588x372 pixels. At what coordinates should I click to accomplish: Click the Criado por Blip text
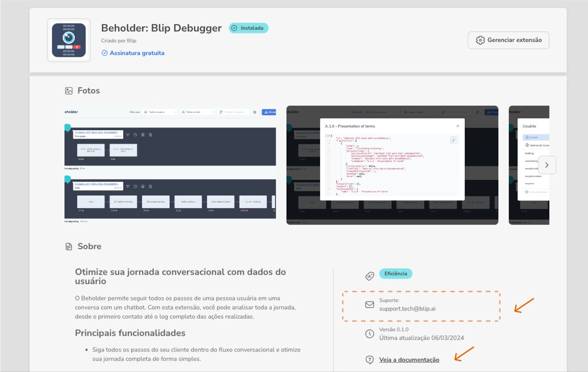click(x=119, y=41)
